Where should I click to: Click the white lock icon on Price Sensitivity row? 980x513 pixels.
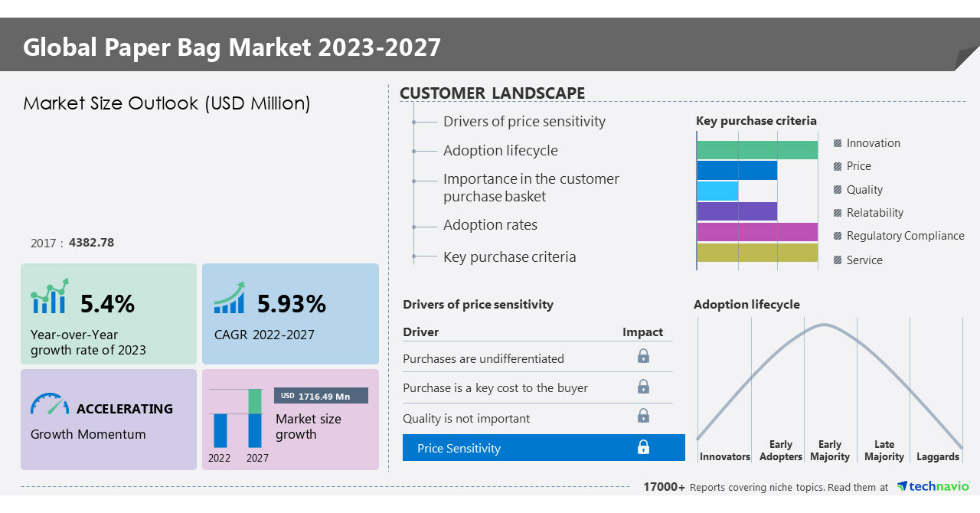[643, 447]
